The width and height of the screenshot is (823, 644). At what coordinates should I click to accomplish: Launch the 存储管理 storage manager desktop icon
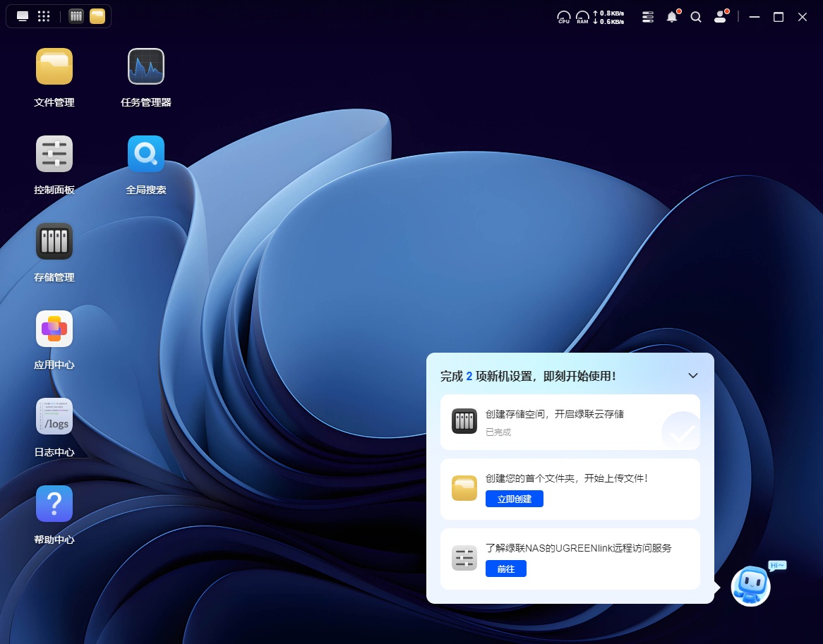54,242
